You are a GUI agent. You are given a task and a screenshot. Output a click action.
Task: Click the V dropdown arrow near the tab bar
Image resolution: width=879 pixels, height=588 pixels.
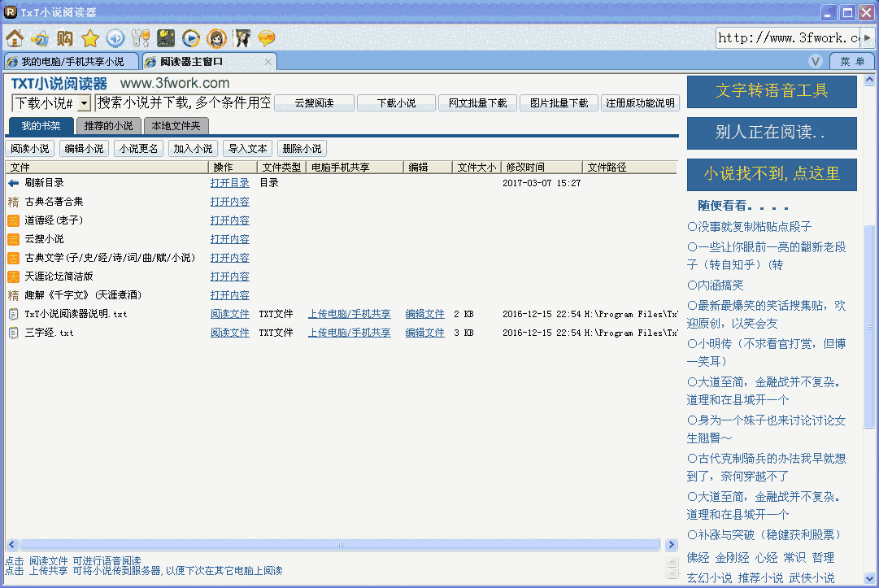click(815, 61)
